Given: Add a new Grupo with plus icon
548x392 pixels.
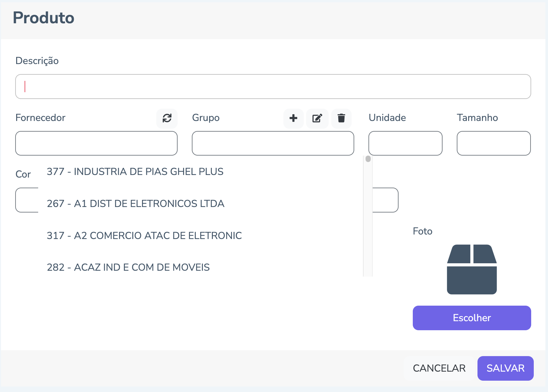Looking at the screenshot, I should 293,118.
